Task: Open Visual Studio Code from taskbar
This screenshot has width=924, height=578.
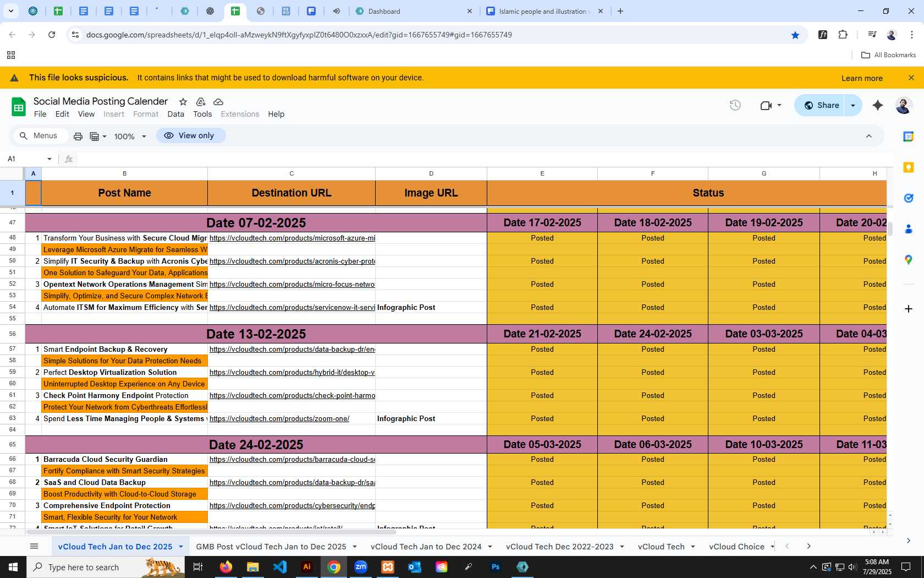Action: (x=280, y=567)
